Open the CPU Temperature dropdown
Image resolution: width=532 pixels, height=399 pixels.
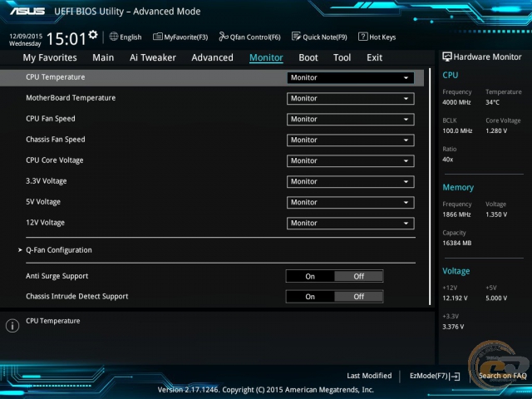351,77
